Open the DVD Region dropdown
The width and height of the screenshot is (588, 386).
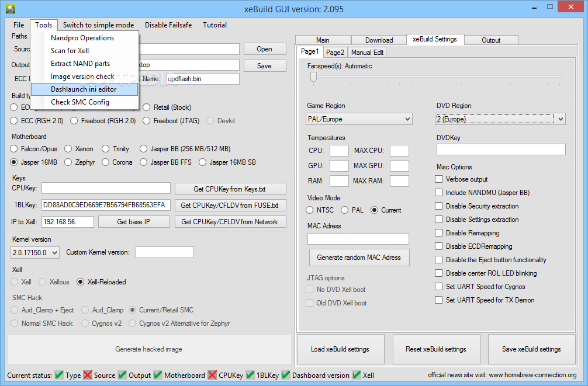pos(500,119)
